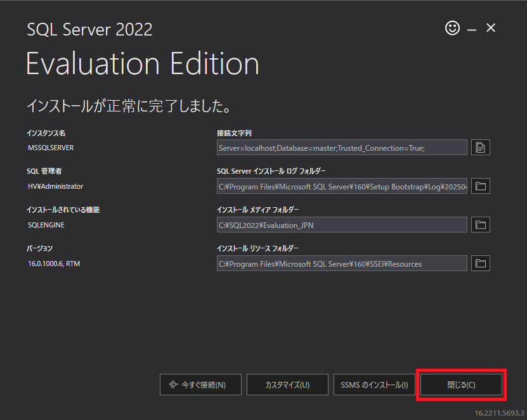The height and width of the screenshot is (420, 527).
Task: Click the MSSQLSERVER instance name text
Action: (x=51, y=148)
